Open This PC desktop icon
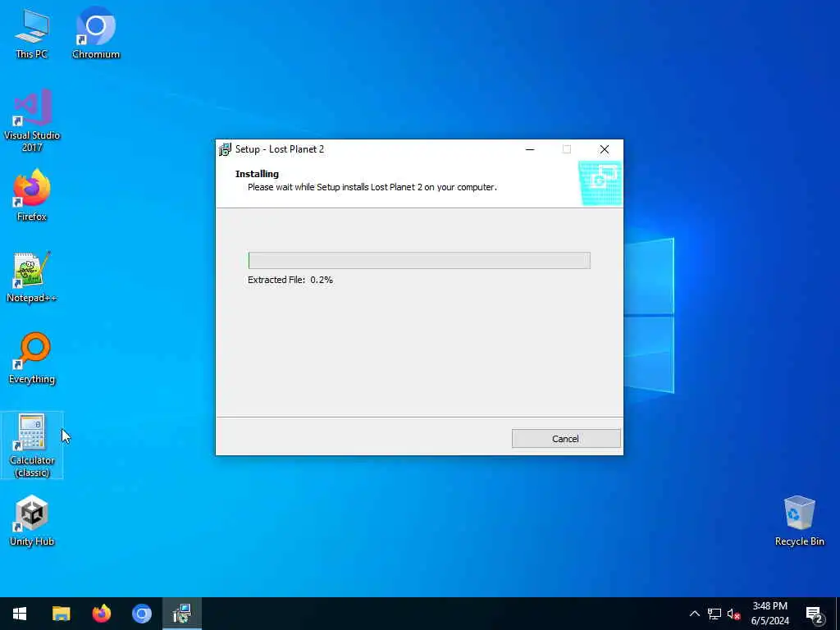840x630 pixels. coord(32,34)
